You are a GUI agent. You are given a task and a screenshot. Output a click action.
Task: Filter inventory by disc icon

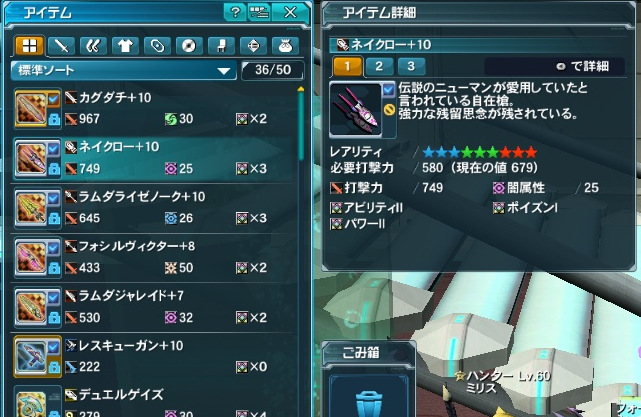[x=189, y=46]
